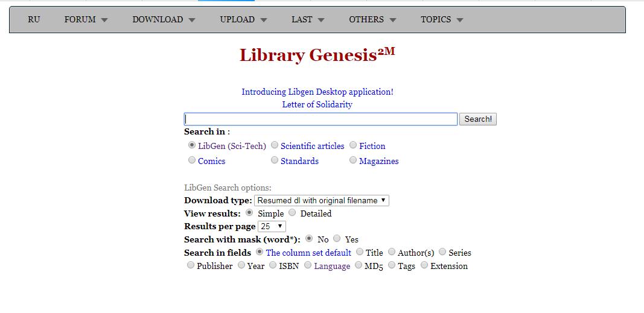
Task: Search in MD5 field radio
Action: click(x=359, y=265)
